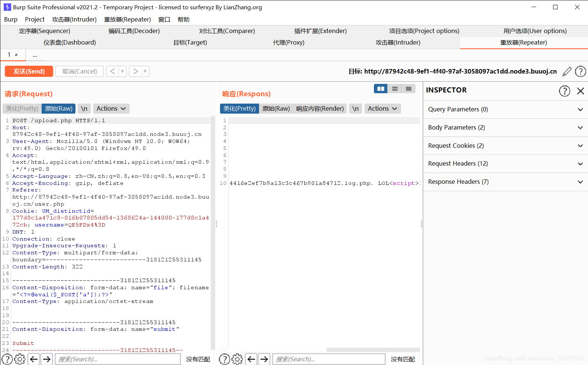
Task: Expand Query Parameters (0) section
Action: coord(505,110)
